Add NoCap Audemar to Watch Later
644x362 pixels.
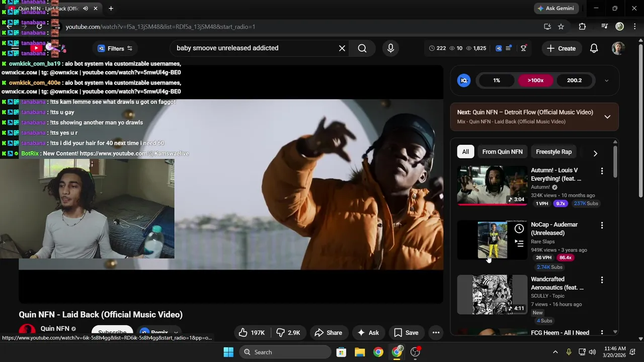coord(519,229)
